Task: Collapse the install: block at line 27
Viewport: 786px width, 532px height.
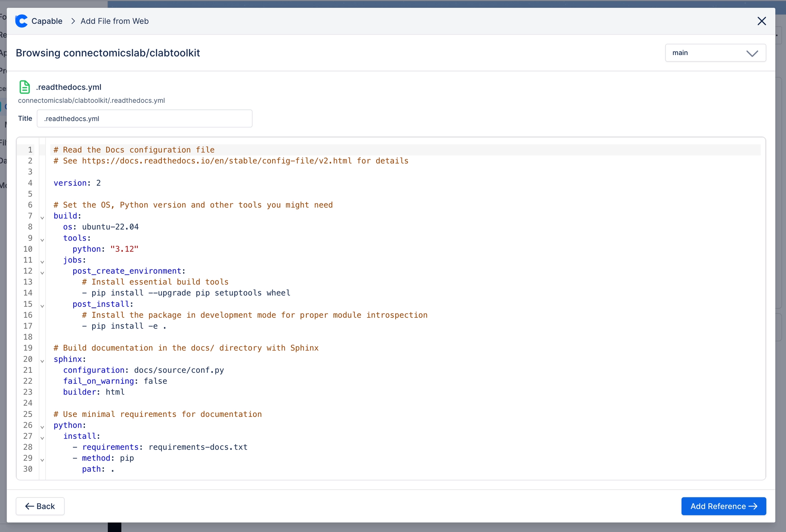Action: pyautogui.click(x=42, y=438)
